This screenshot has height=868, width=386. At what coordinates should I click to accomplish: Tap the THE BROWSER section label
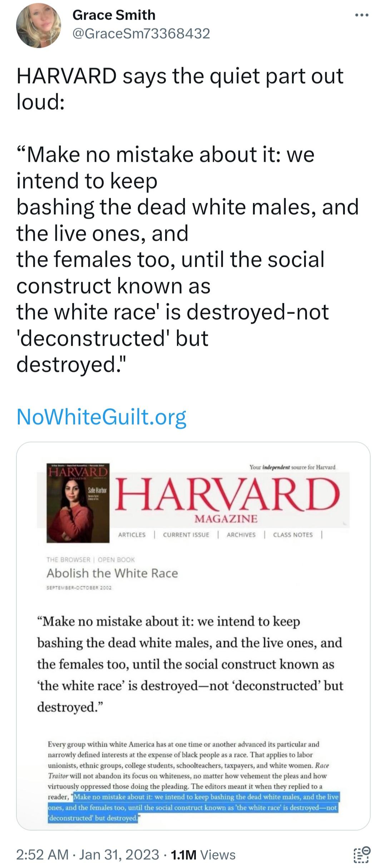click(x=68, y=560)
